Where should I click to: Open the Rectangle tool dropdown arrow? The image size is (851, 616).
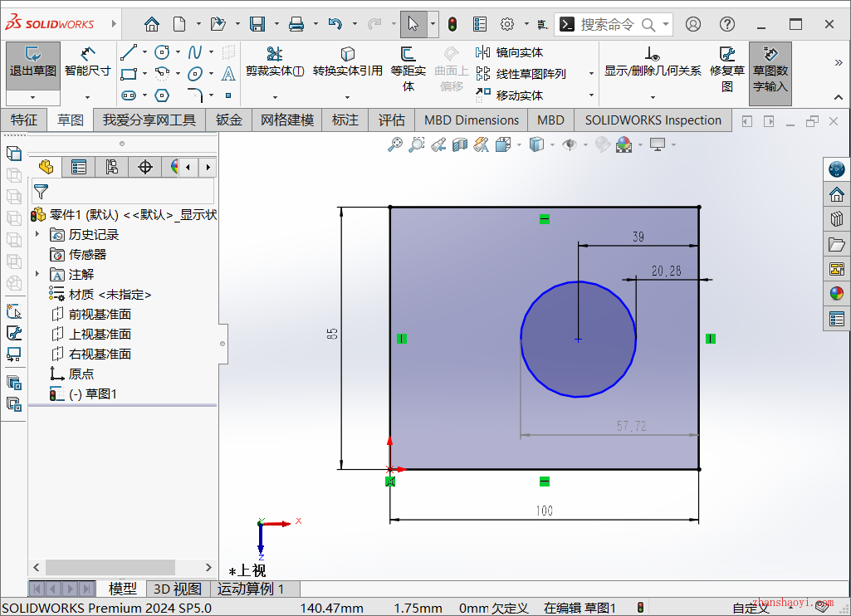[145, 73]
